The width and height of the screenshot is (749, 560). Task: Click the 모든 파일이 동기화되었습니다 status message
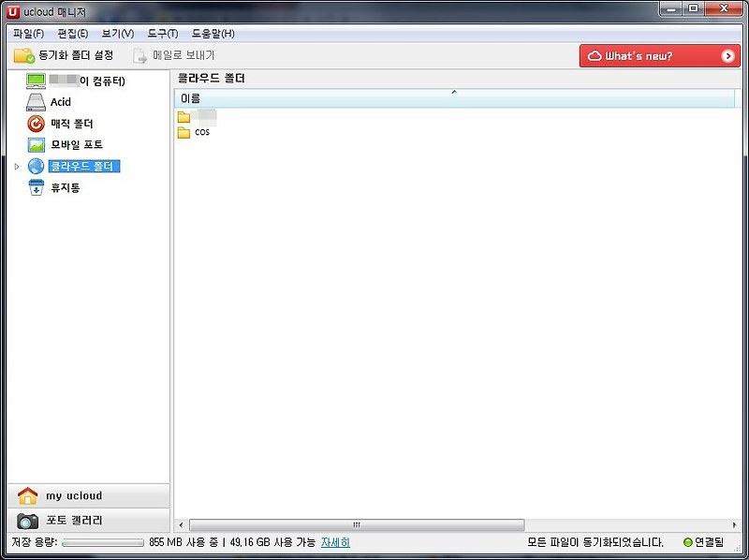[x=595, y=542]
